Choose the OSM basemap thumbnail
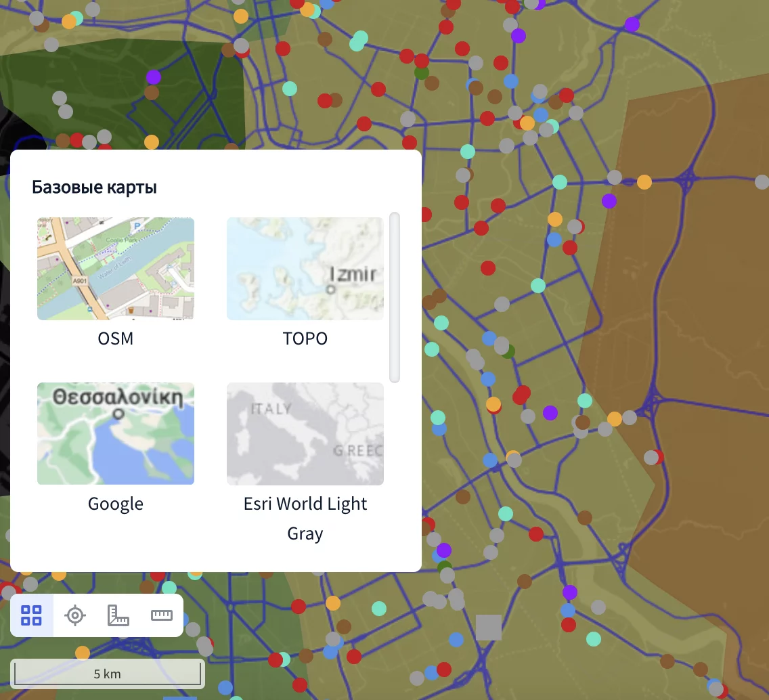The image size is (769, 700). tap(116, 268)
